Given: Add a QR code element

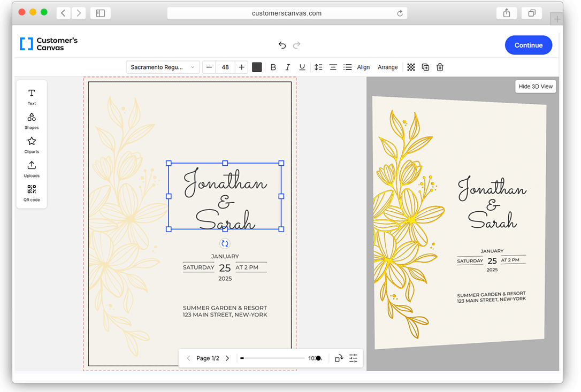Looking at the screenshot, I should click(32, 193).
